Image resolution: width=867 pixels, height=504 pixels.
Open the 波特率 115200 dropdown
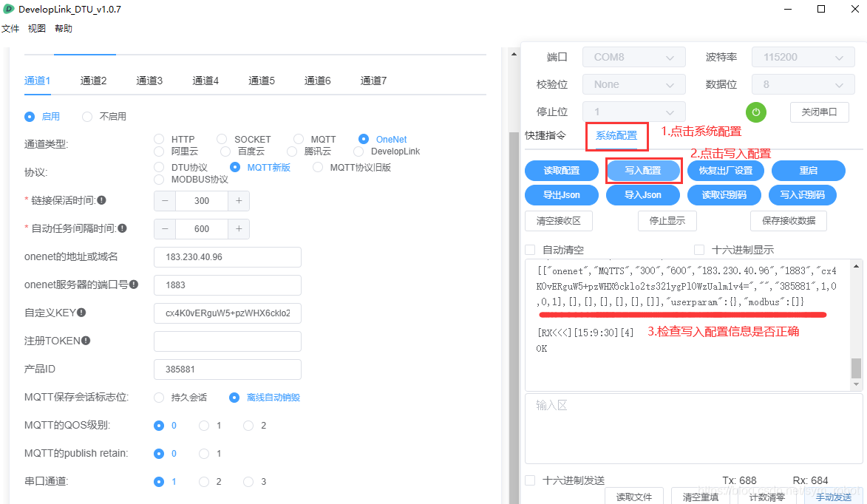pyautogui.click(x=803, y=57)
